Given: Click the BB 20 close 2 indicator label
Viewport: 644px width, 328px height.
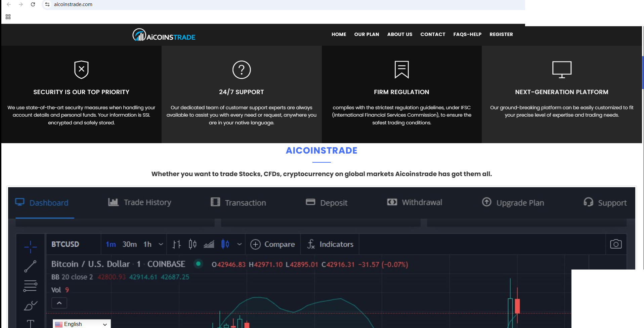Looking at the screenshot, I should click(x=72, y=277).
